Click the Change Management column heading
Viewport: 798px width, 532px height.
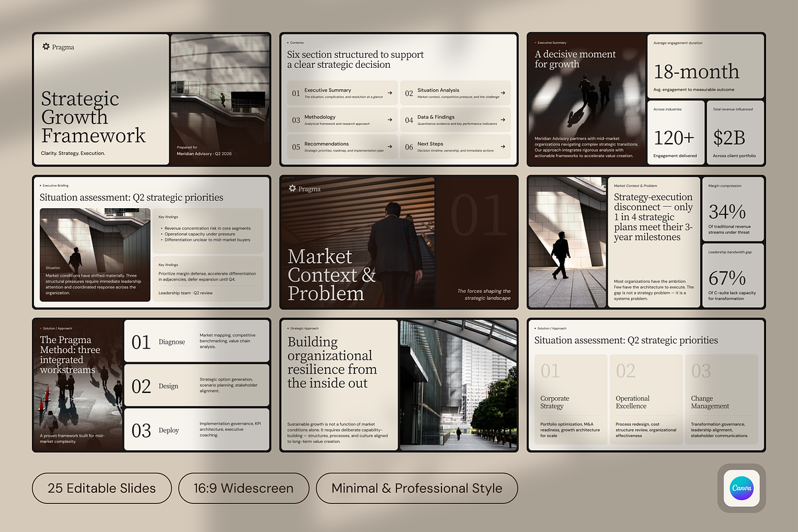point(710,402)
